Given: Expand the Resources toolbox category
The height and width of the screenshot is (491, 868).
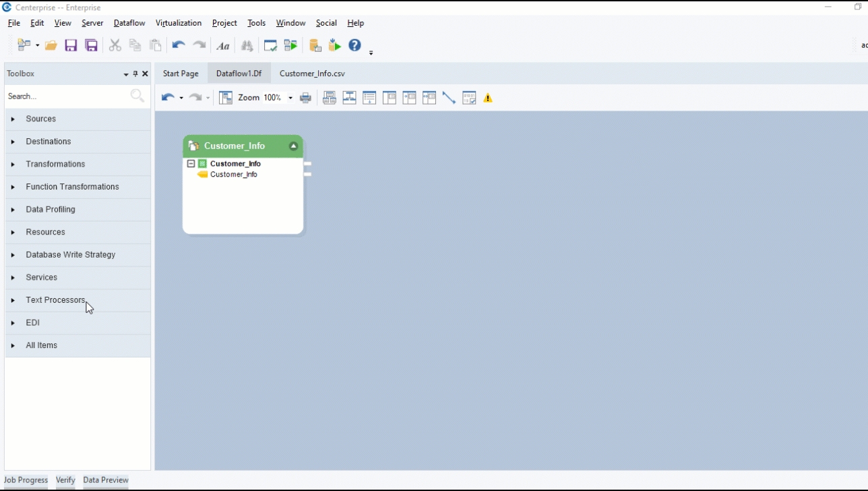Looking at the screenshot, I should [13, 232].
